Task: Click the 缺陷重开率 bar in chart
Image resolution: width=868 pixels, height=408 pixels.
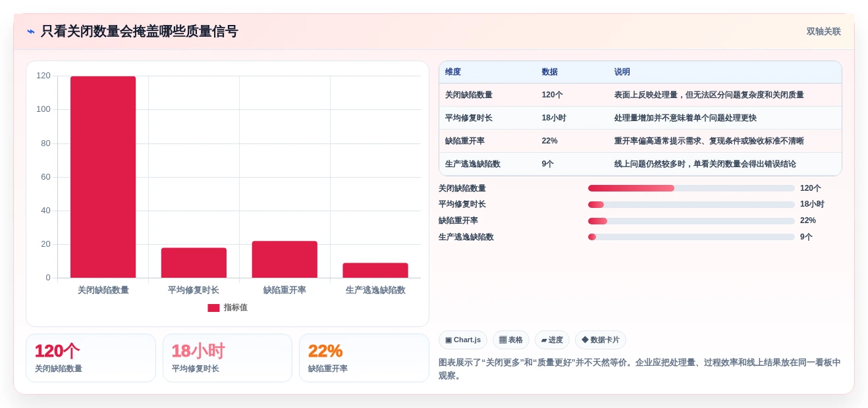Action: point(285,259)
